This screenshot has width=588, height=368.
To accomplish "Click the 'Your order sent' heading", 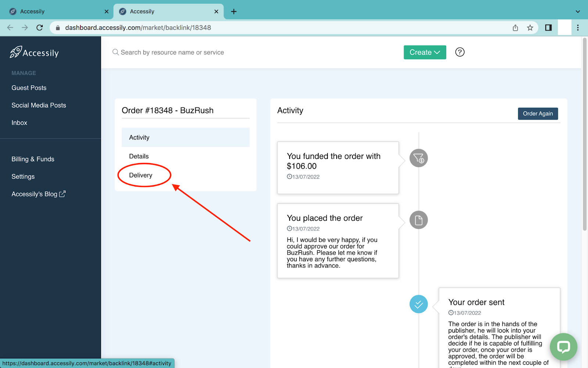I will coord(476,302).
